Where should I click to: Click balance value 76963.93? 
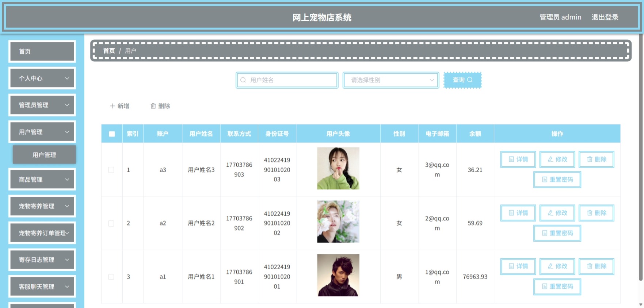coord(475,277)
